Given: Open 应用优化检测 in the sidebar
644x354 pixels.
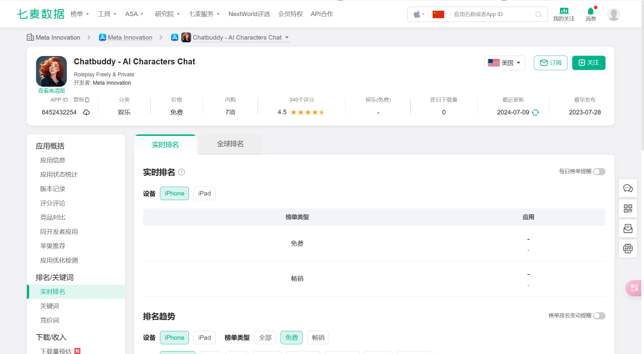Looking at the screenshot, I should coord(58,260).
